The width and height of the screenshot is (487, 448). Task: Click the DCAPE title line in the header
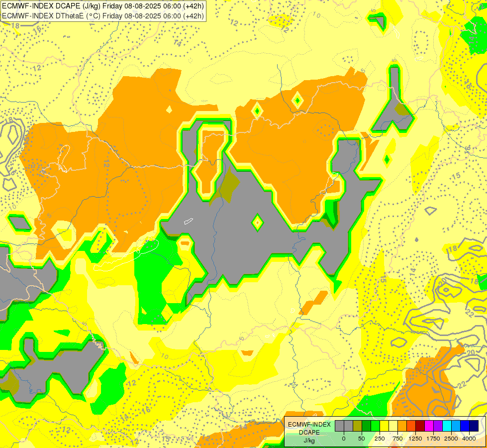click(x=103, y=6)
